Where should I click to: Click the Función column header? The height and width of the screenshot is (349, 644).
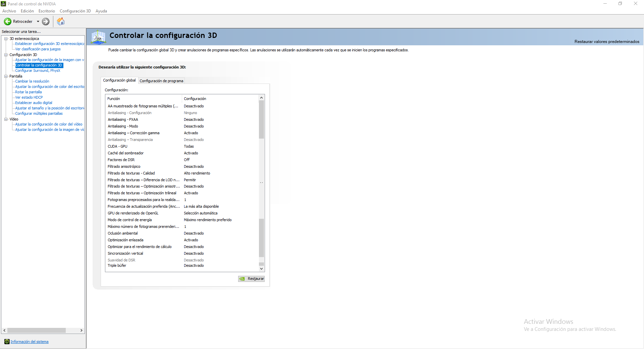(x=144, y=99)
